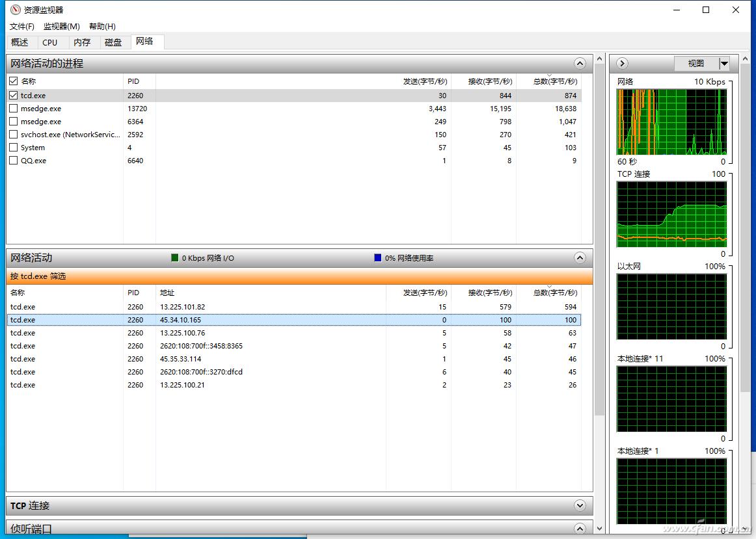This screenshot has width=756, height=539.
Task: Uncheck the tcd.exe process checkbox
Action: pos(14,96)
